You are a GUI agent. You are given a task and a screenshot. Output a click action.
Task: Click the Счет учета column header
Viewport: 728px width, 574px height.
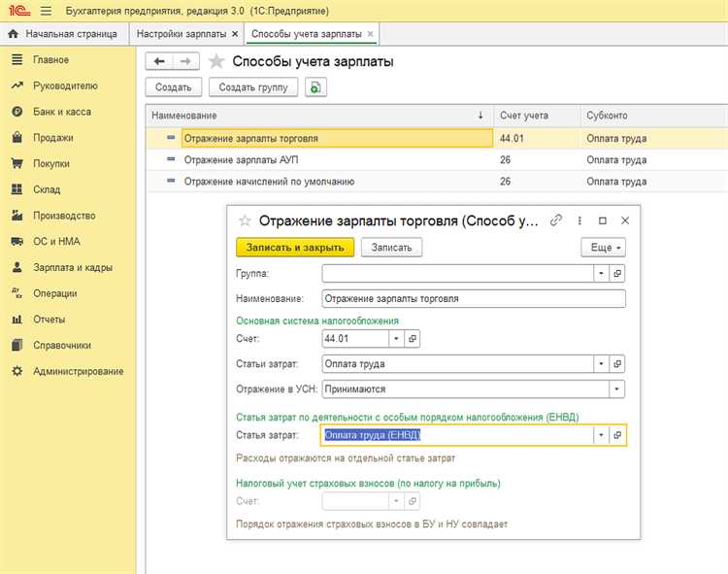point(537,116)
